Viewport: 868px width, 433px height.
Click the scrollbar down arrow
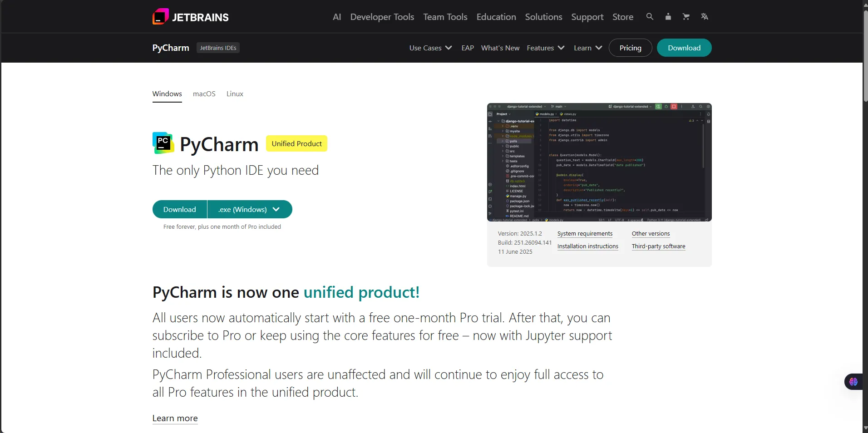click(865, 428)
